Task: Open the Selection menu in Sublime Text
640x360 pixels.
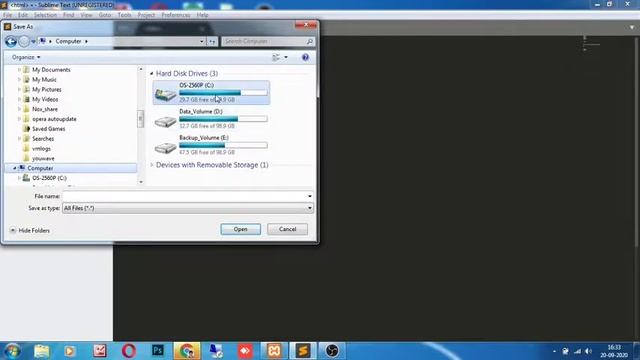Action: tap(45, 15)
